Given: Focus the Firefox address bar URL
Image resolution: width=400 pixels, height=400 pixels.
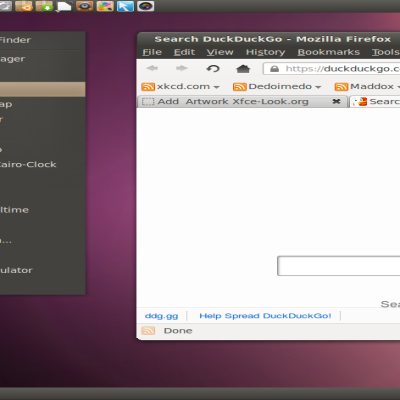Looking at the screenshot, I should pyautogui.click(x=332, y=69).
